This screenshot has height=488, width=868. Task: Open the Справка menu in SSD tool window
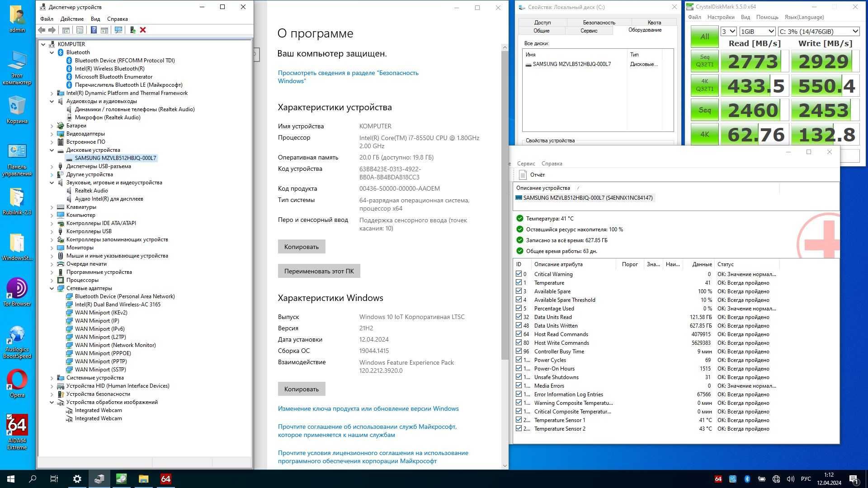click(552, 164)
